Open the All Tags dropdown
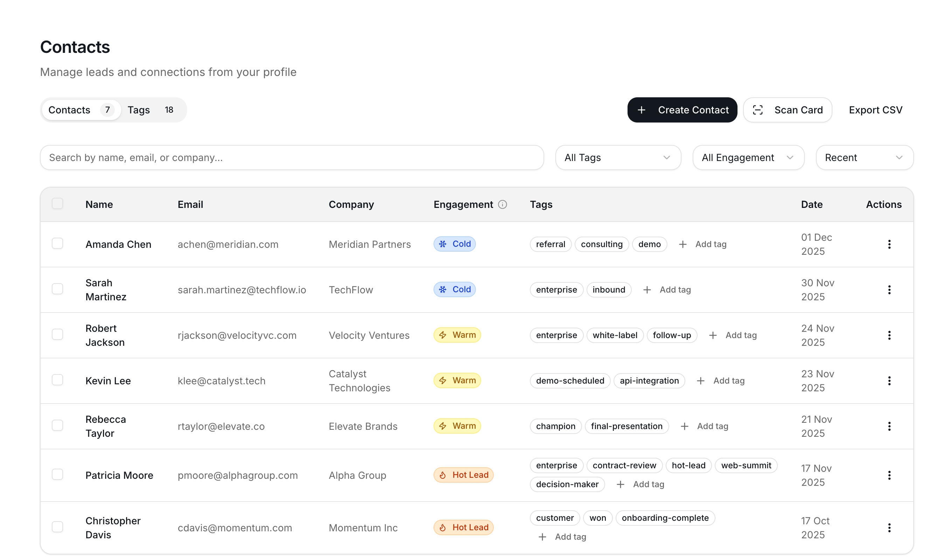928x560 pixels. (x=618, y=157)
